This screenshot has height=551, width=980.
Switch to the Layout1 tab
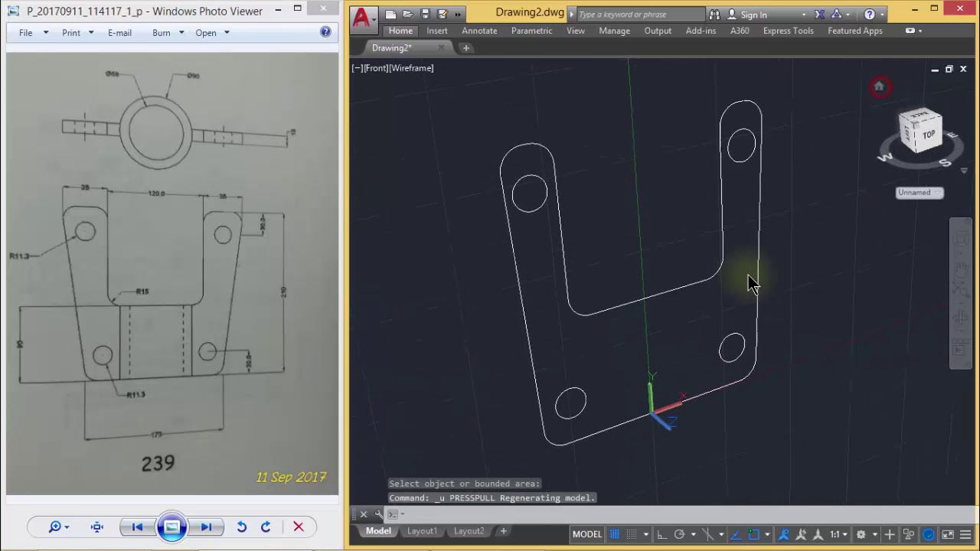pos(422,531)
